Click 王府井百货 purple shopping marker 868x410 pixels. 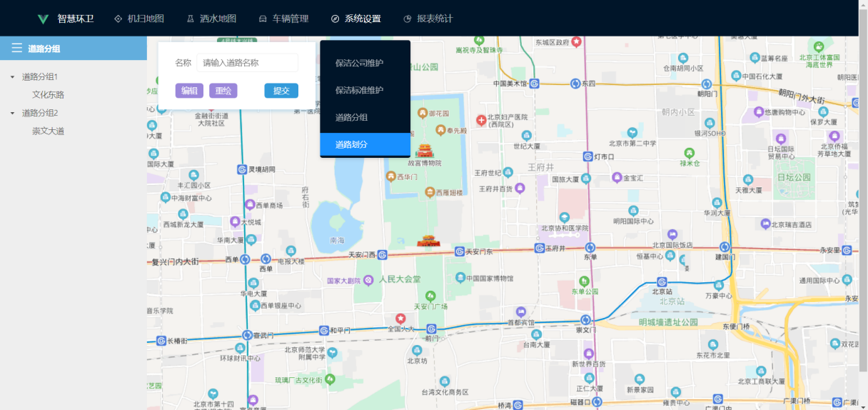520,188
